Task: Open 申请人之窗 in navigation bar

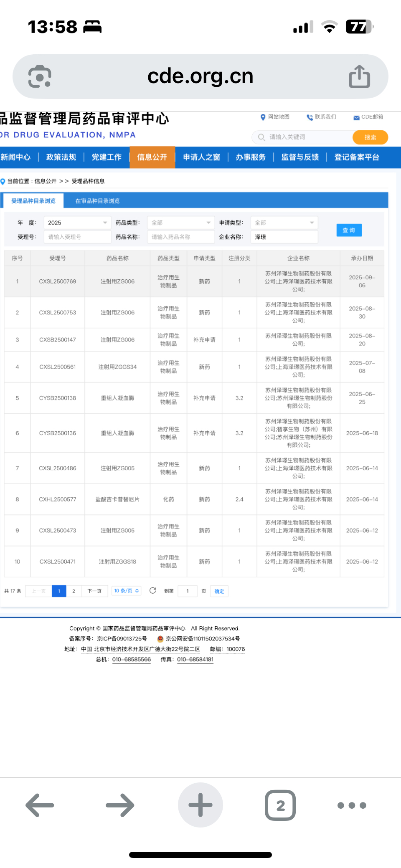Action: 201,157
